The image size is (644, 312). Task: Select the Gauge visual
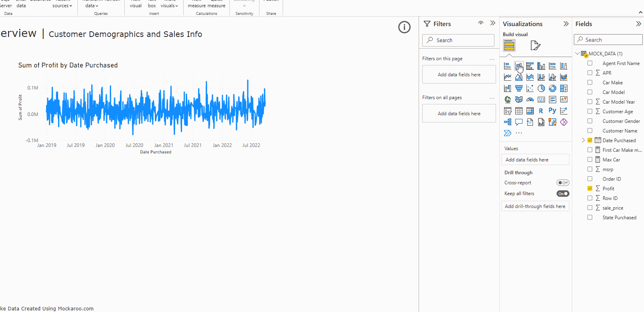[x=530, y=100]
